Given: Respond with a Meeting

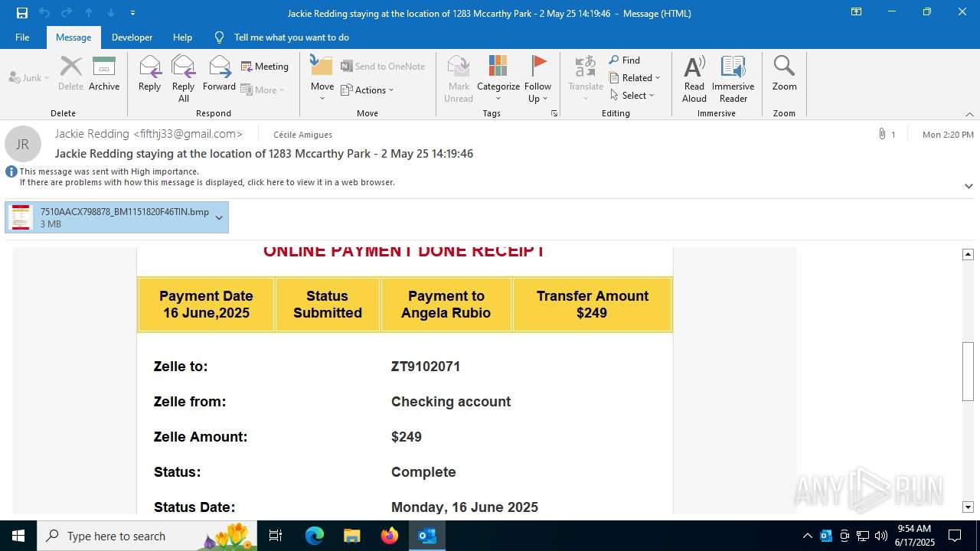Looking at the screenshot, I should pyautogui.click(x=265, y=67).
